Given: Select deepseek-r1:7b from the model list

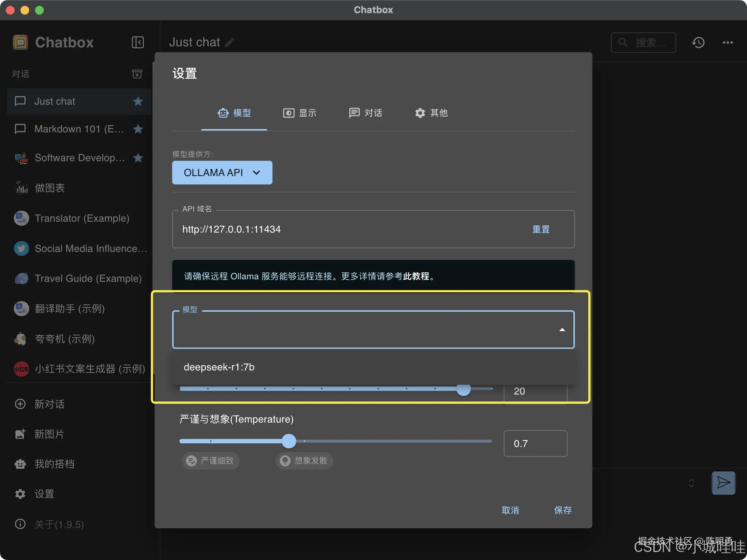Looking at the screenshot, I should click(219, 367).
